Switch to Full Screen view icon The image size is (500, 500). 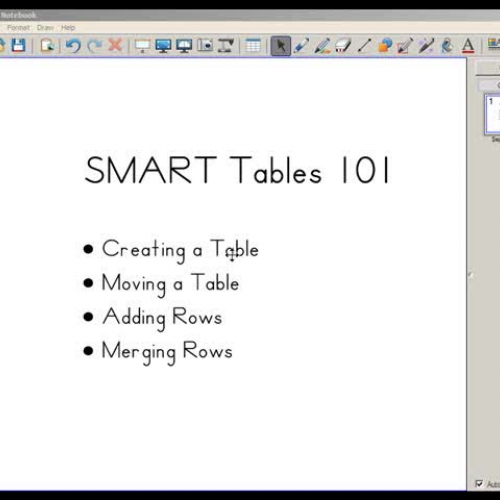pyautogui.click(x=163, y=45)
